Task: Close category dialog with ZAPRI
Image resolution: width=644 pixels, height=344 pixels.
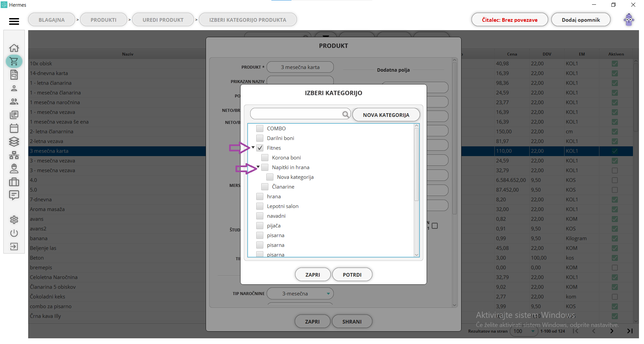Action: tap(313, 275)
